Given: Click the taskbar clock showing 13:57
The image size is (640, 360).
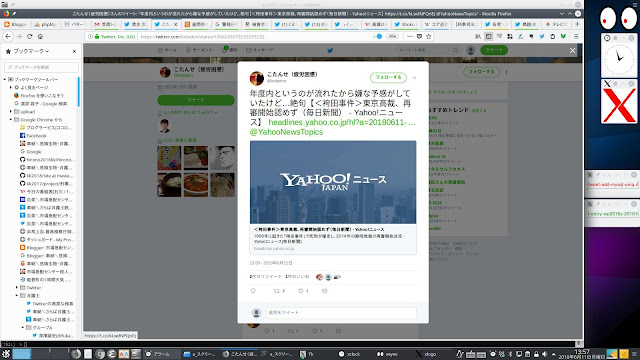Looking at the screenshot, I should (582, 354).
